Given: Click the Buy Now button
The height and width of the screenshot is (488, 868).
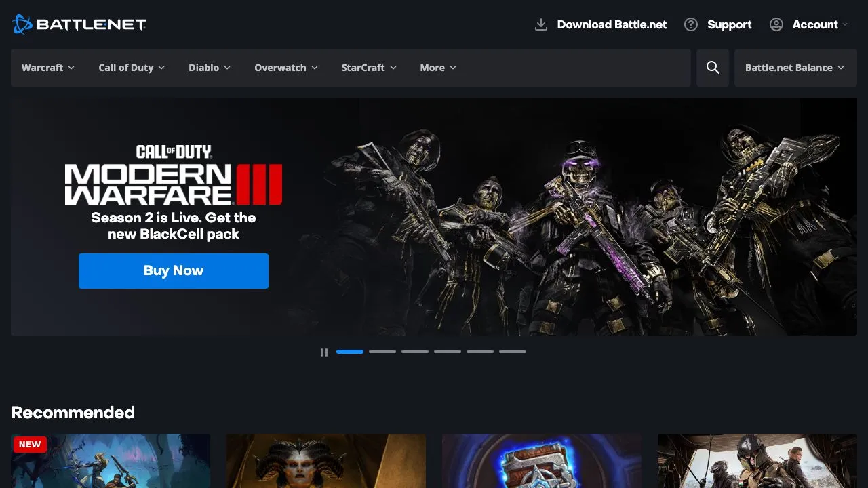Looking at the screenshot, I should 174,271.
